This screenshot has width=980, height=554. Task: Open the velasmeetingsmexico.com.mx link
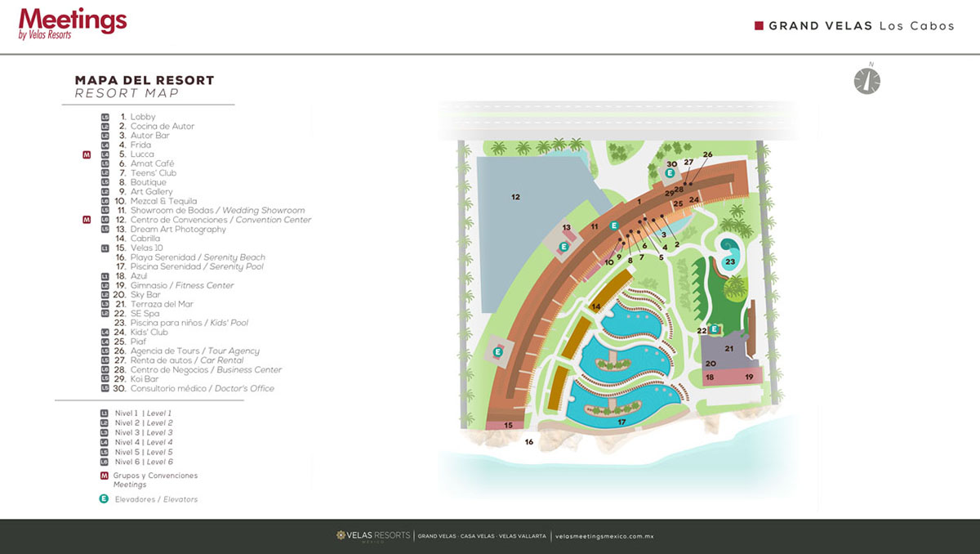point(604,537)
